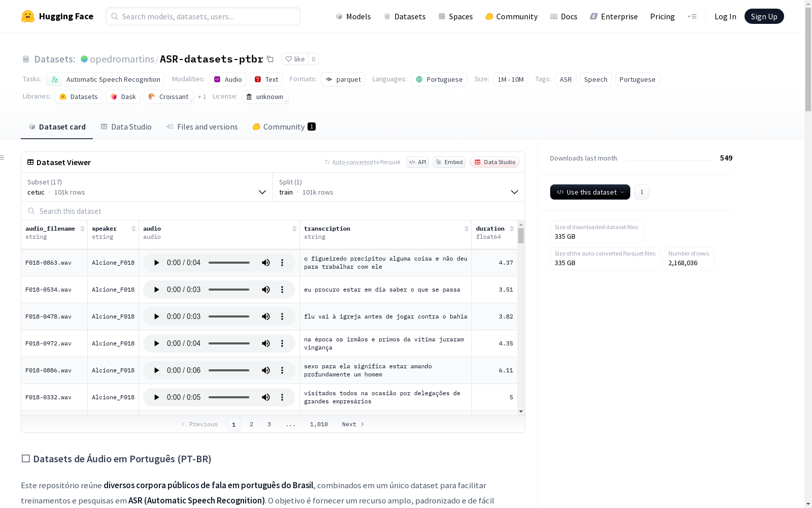The image size is (812, 508).
Task: Select the parquet format tag
Action: click(343, 79)
